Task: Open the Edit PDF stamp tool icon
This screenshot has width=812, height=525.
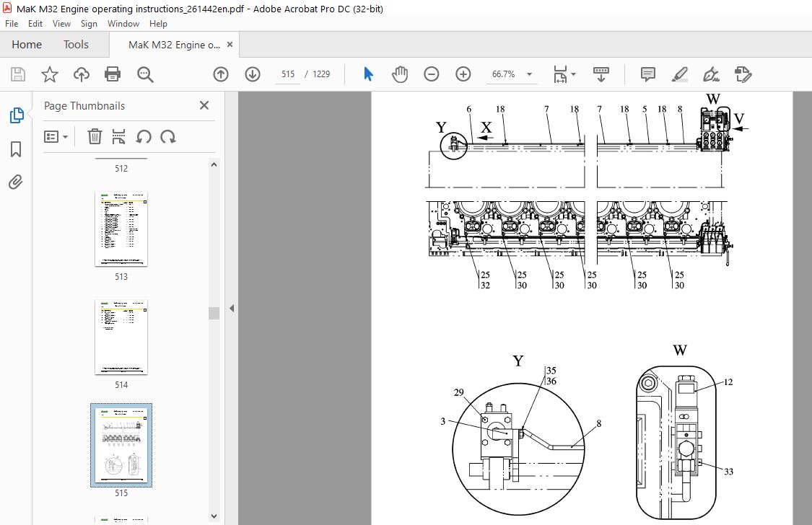Action: coord(743,74)
